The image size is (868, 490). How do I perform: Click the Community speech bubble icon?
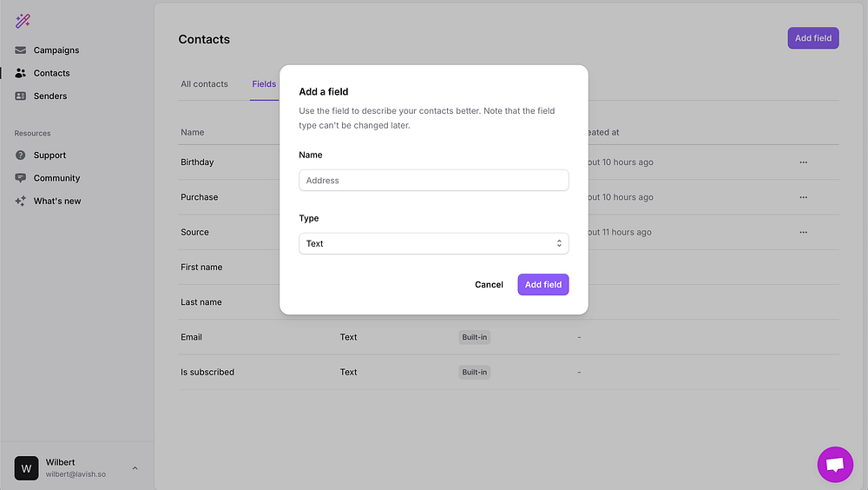[x=21, y=178]
